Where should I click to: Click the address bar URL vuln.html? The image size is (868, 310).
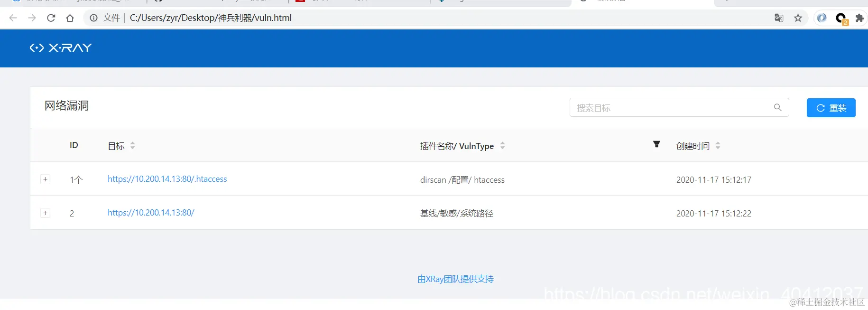[211, 18]
